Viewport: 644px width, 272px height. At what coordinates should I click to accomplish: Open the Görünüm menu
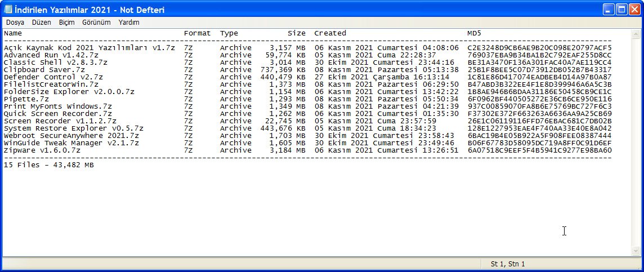pyautogui.click(x=96, y=23)
